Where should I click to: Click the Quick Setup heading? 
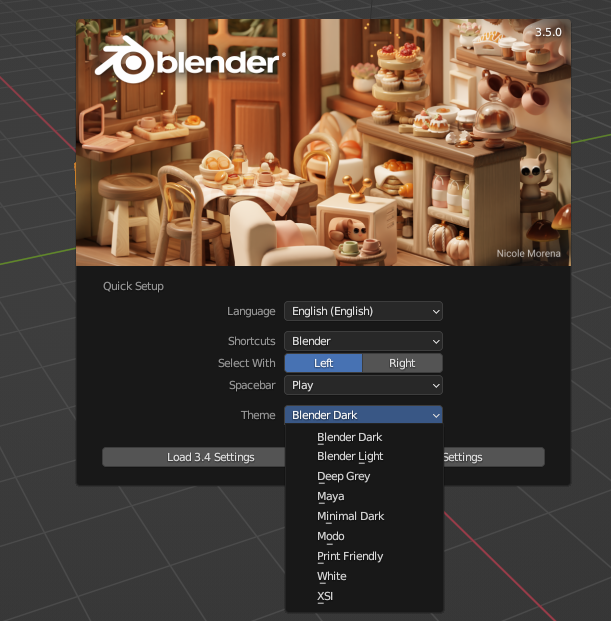point(133,286)
